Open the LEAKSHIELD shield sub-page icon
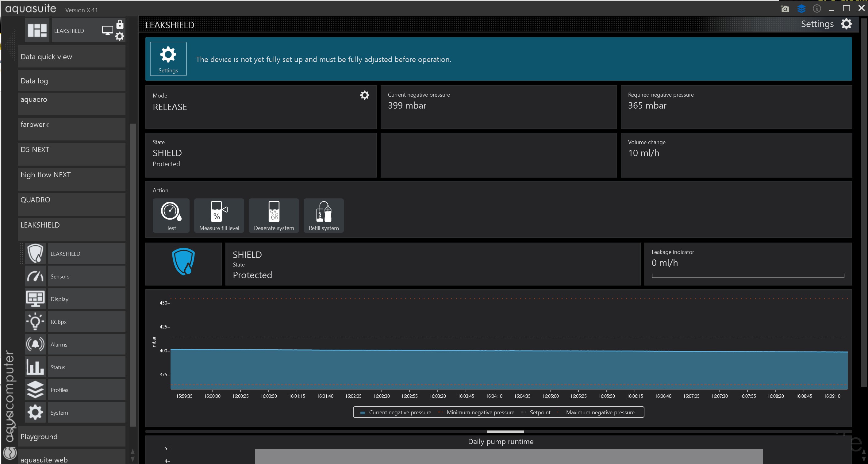The height and width of the screenshot is (464, 868). coord(35,253)
